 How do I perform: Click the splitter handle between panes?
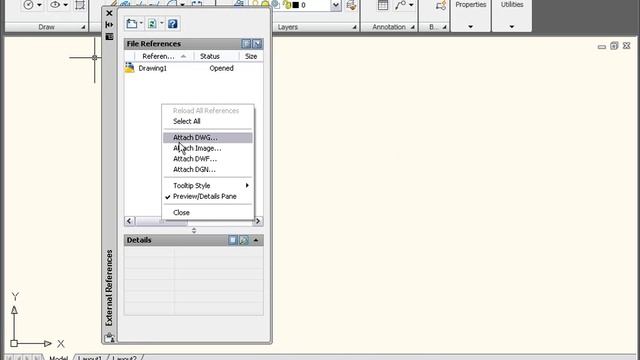coord(194,231)
